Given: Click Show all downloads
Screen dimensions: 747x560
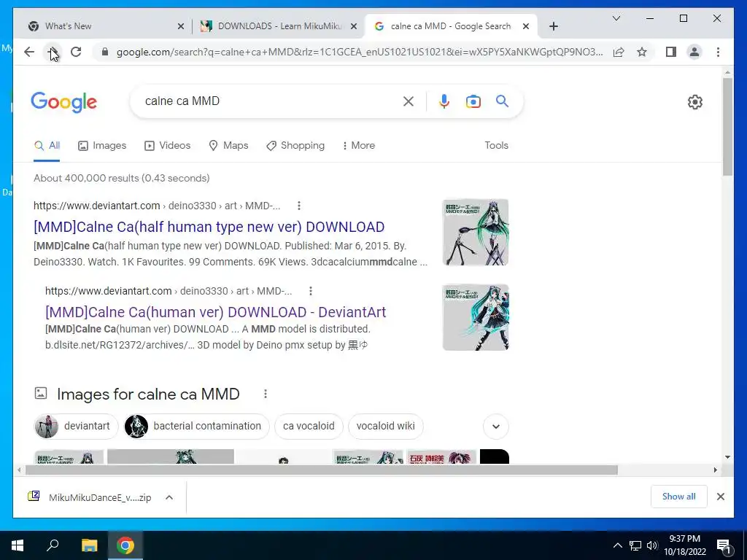Looking at the screenshot, I should [679, 496].
